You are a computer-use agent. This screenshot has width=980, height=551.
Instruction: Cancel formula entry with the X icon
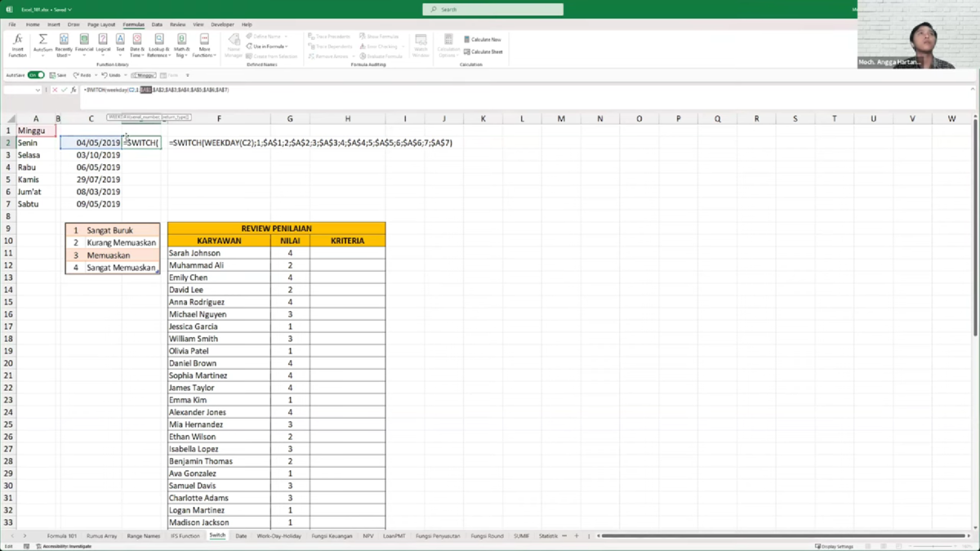click(x=55, y=90)
